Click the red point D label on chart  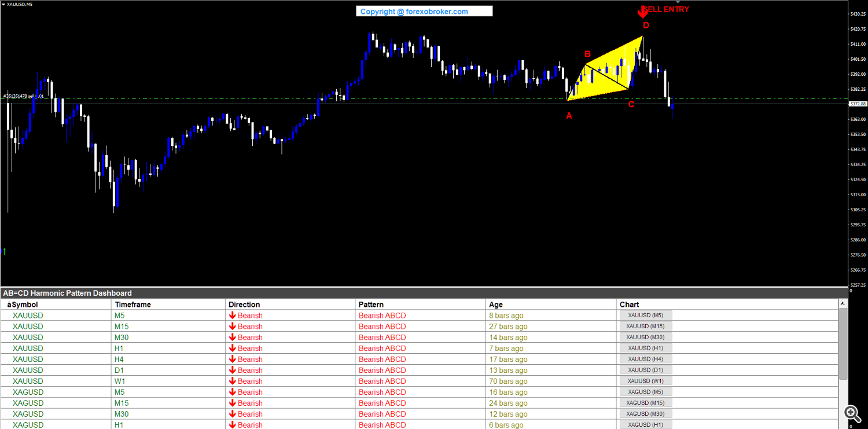point(646,25)
